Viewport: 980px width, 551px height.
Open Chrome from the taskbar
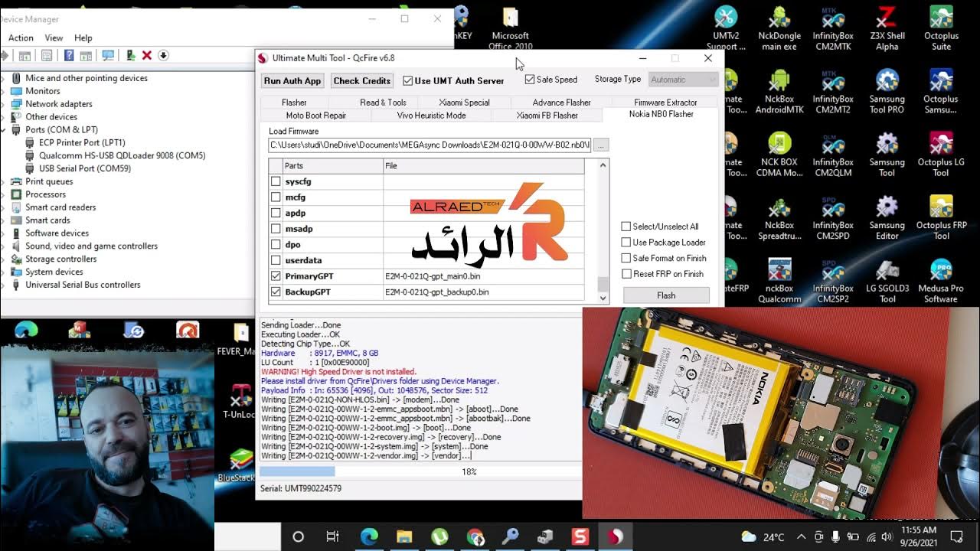click(x=475, y=536)
